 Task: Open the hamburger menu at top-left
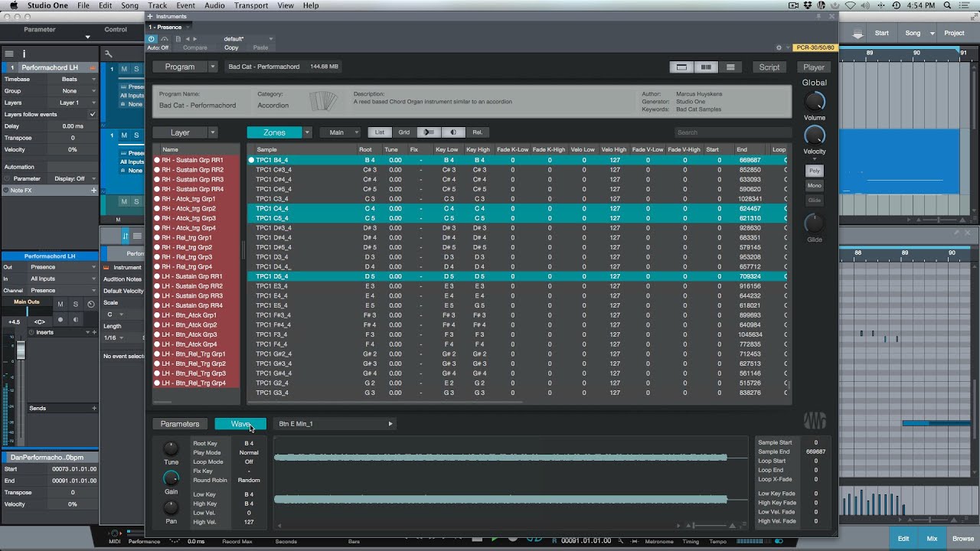point(9,54)
